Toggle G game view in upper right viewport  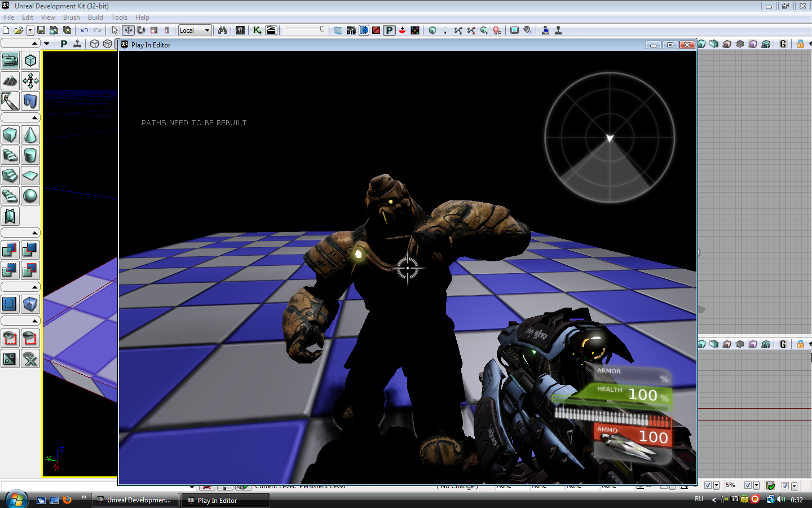click(783, 44)
